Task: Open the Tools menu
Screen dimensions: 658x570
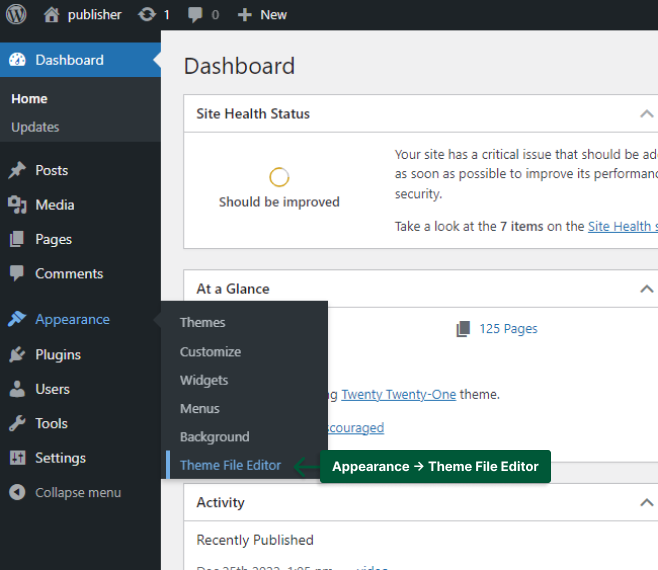Action: pos(51,423)
